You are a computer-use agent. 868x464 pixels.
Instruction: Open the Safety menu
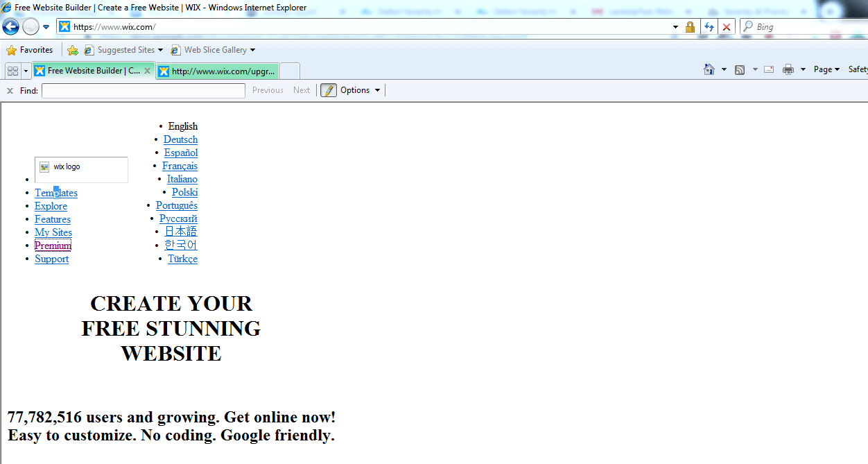[858, 69]
